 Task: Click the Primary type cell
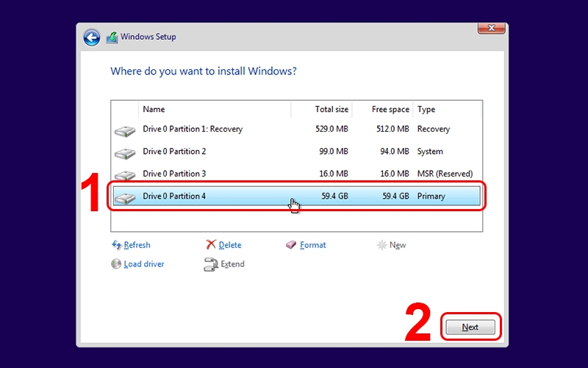[x=431, y=196]
